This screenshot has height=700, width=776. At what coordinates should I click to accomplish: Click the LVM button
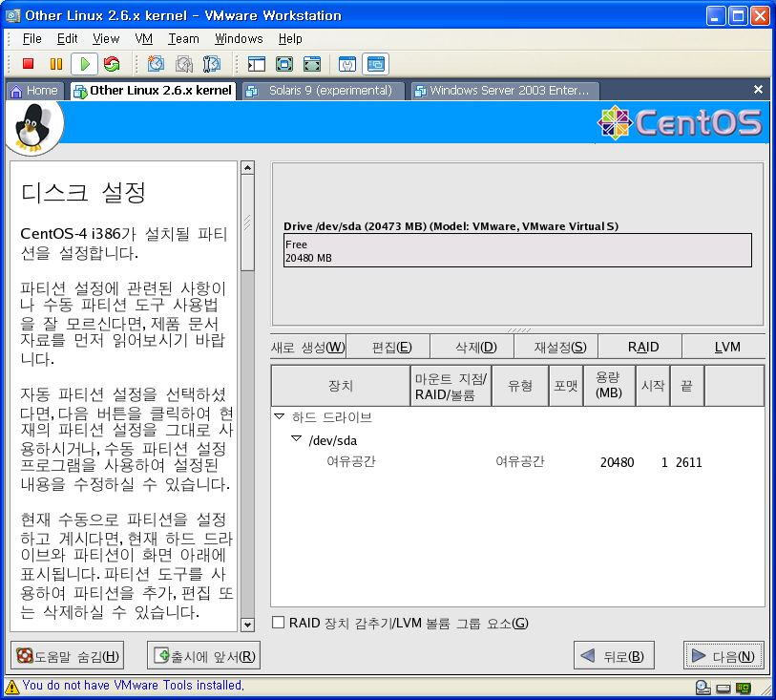point(726,347)
